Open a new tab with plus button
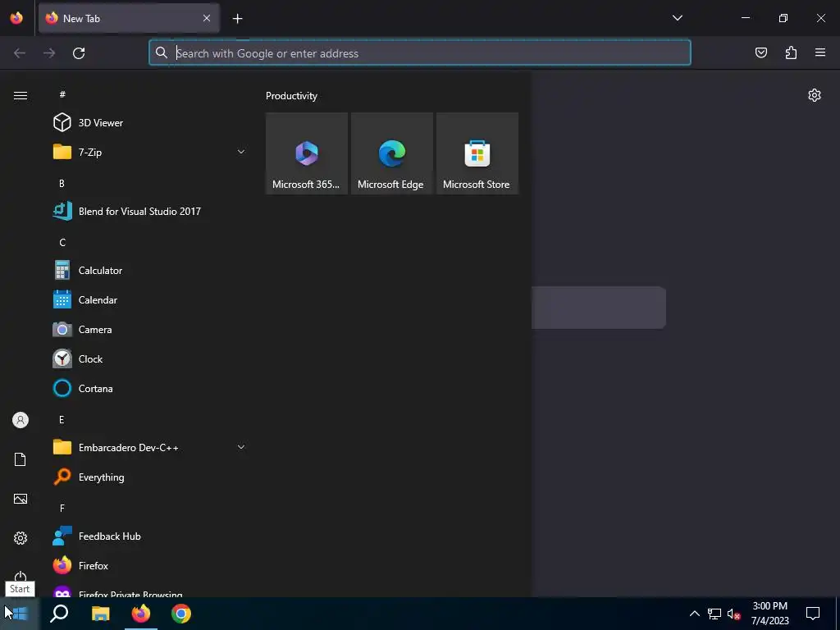 click(x=237, y=19)
